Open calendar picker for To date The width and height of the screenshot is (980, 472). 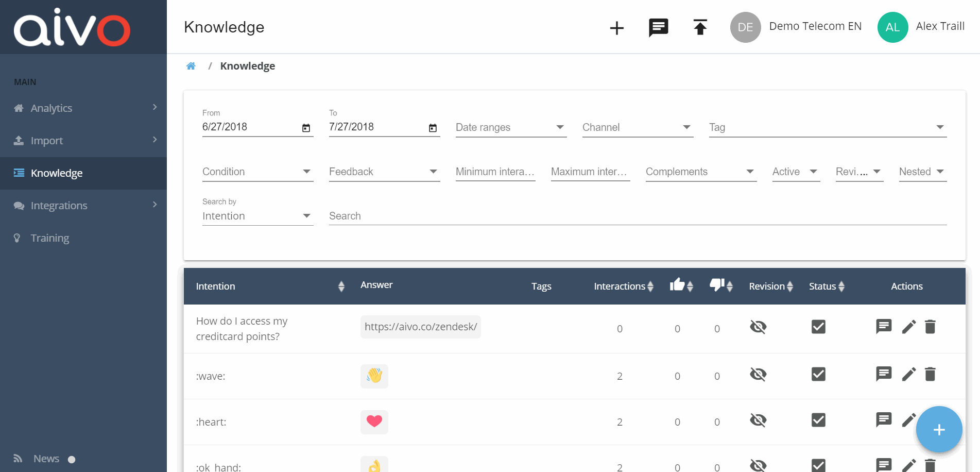pyautogui.click(x=433, y=128)
